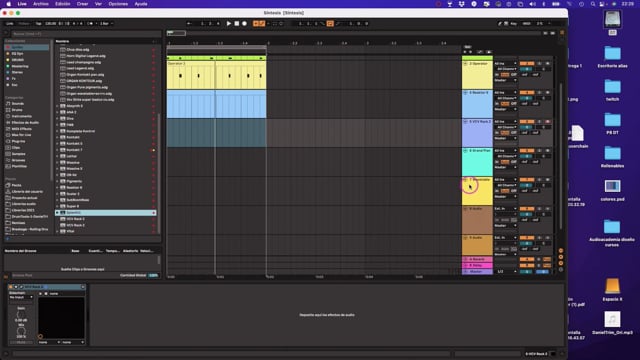Image resolution: width=640 pixels, height=360 pixels.
Task: Toggle Track Activator on 6 Grand Pian track
Action: (x=527, y=151)
